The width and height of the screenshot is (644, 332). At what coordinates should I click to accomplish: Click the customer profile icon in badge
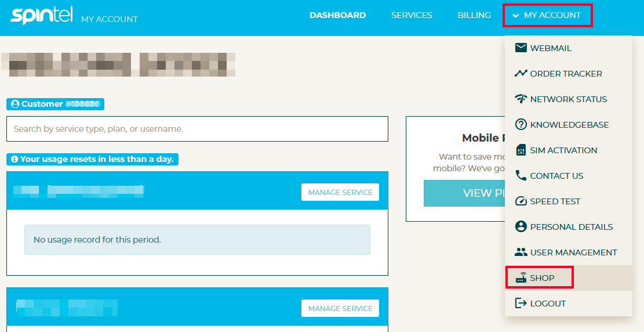click(x=15, y=104)
